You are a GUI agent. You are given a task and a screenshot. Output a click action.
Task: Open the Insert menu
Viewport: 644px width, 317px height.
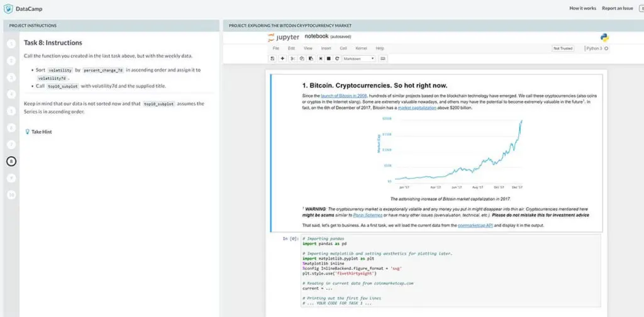[x=326, y=48]
